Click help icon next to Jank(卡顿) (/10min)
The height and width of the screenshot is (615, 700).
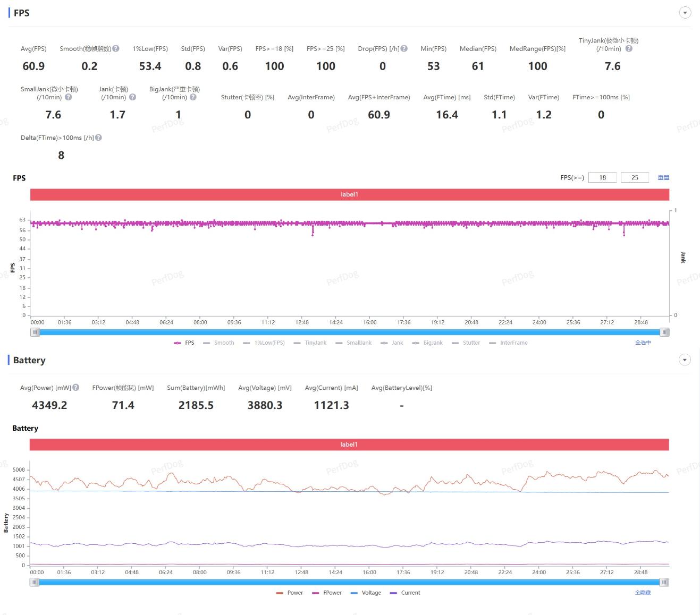(132, 97)
